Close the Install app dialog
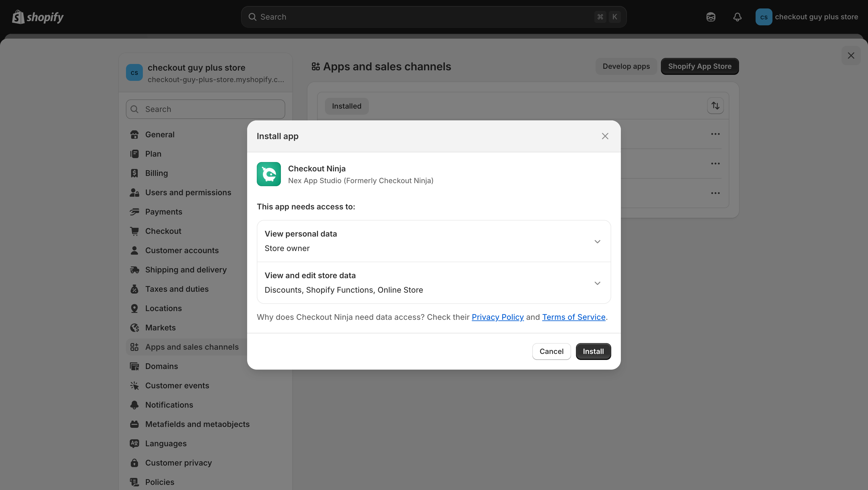 click(605, 136)
